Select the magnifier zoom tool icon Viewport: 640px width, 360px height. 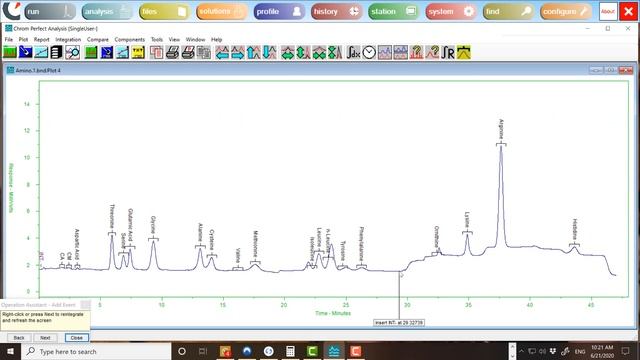(x=72, y=53)
